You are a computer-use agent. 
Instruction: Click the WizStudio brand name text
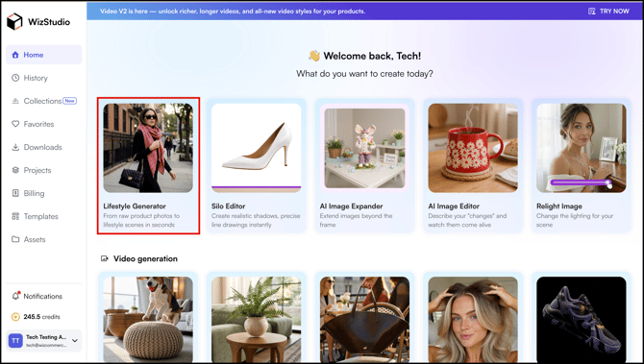tap(49, 22)
